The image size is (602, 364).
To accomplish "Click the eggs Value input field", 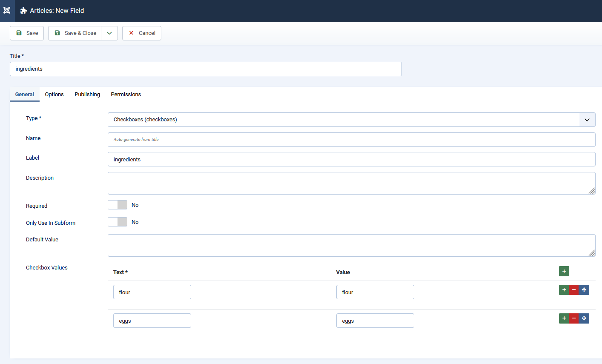I will tap(375, 321).
